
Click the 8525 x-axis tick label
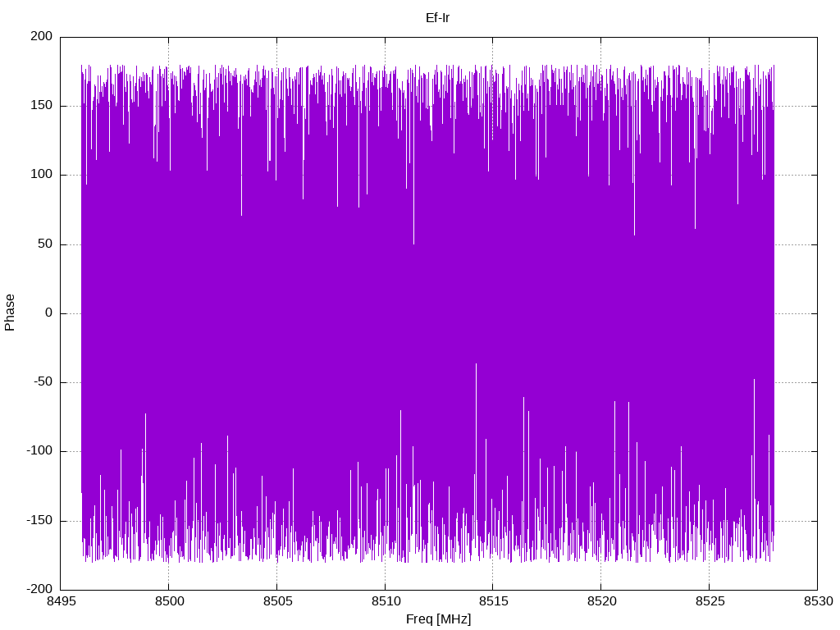pos(710,601)
